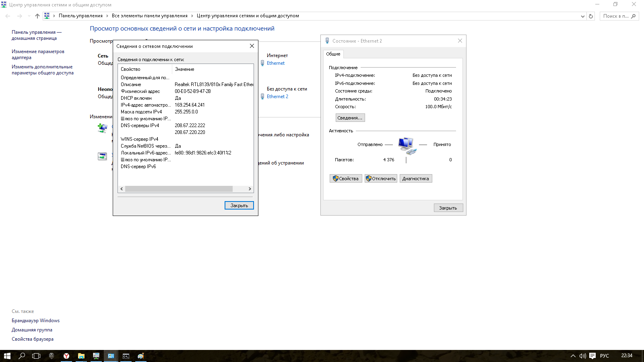Open taskbar search

(22, 356)
